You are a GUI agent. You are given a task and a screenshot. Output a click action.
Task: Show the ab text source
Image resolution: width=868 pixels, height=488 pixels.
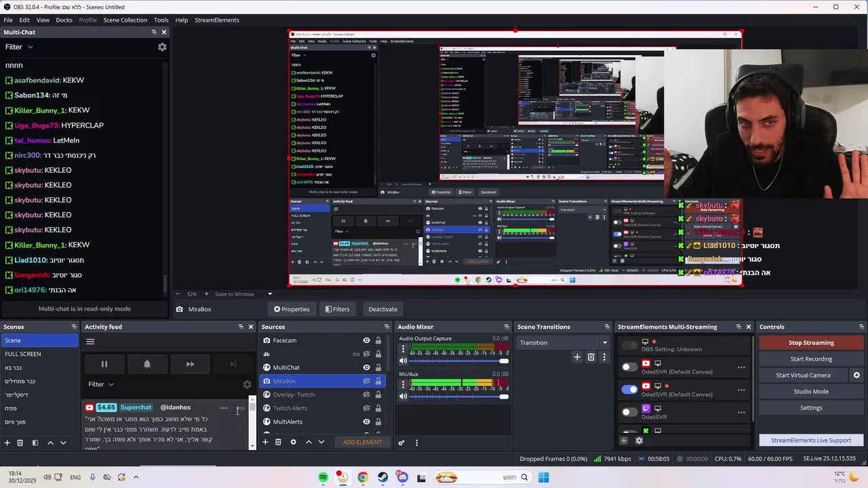pyautogui.click(x=366, y=354)
